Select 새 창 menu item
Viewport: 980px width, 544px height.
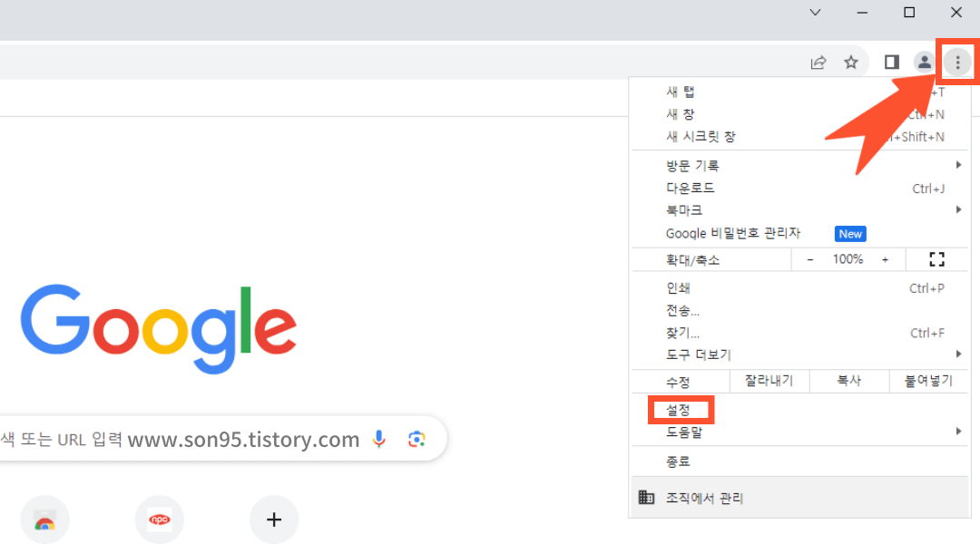(799, 114)
